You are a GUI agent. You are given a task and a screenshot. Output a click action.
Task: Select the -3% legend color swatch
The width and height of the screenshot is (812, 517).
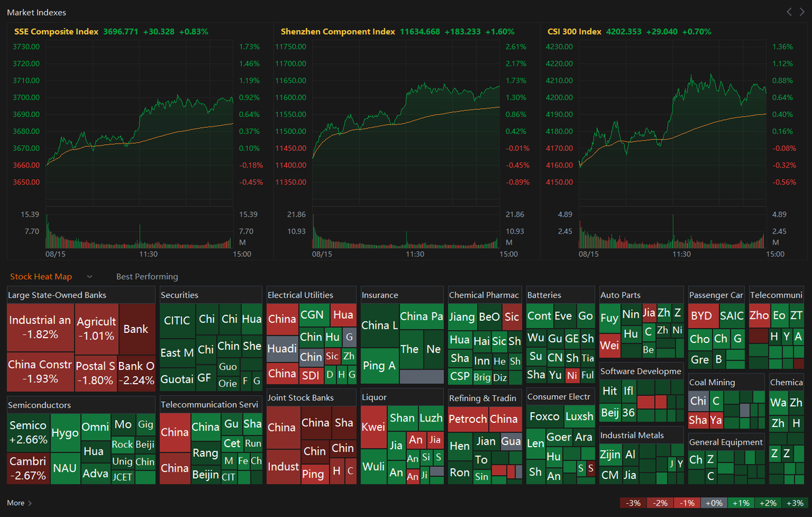pyautogui.click(x=633, y=503)
